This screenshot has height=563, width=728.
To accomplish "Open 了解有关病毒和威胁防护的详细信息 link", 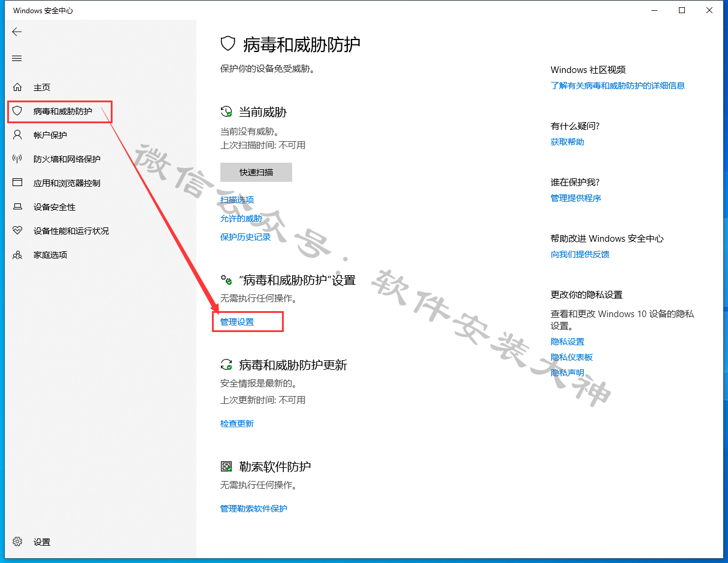I will coord(618,86).
